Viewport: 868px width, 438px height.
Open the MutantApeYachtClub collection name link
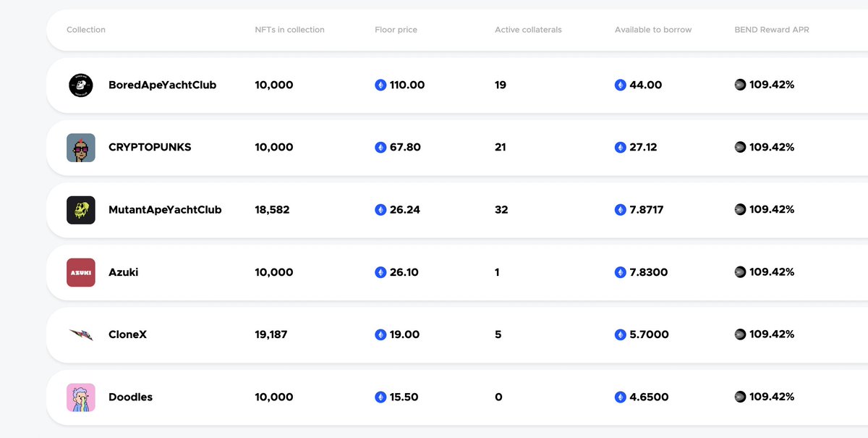165,210
